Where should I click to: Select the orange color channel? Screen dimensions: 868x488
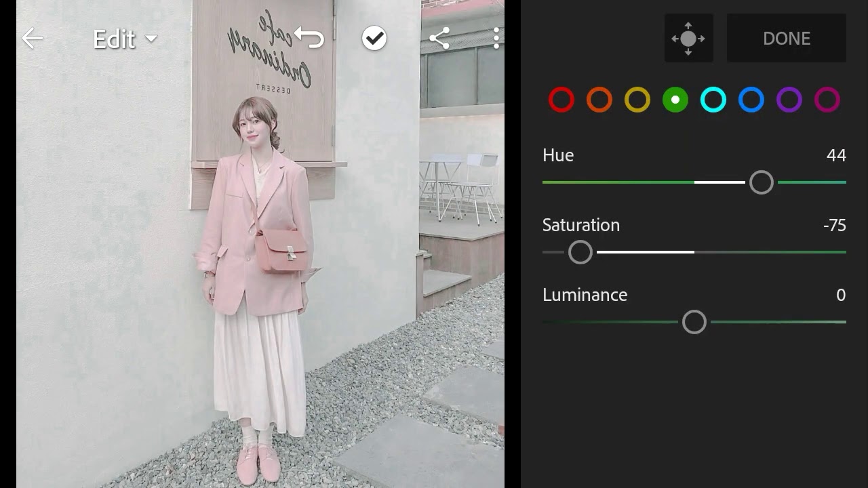tap(599, 100)
